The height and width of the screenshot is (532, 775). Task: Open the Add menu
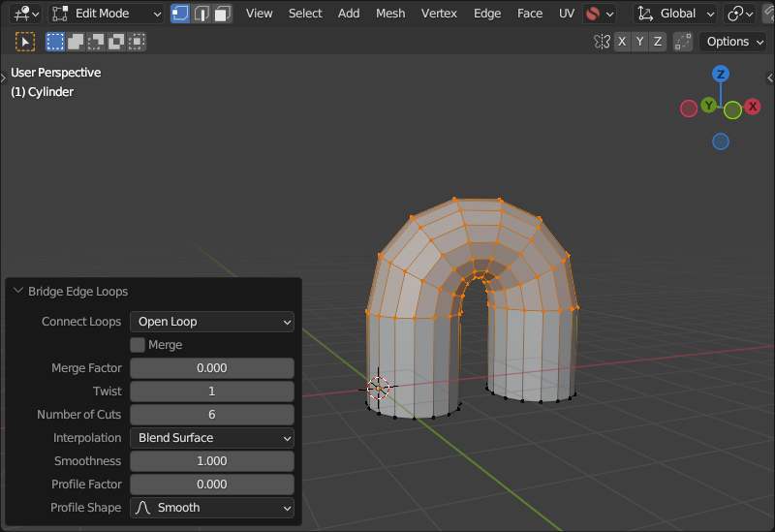click(x=349, y=14)
